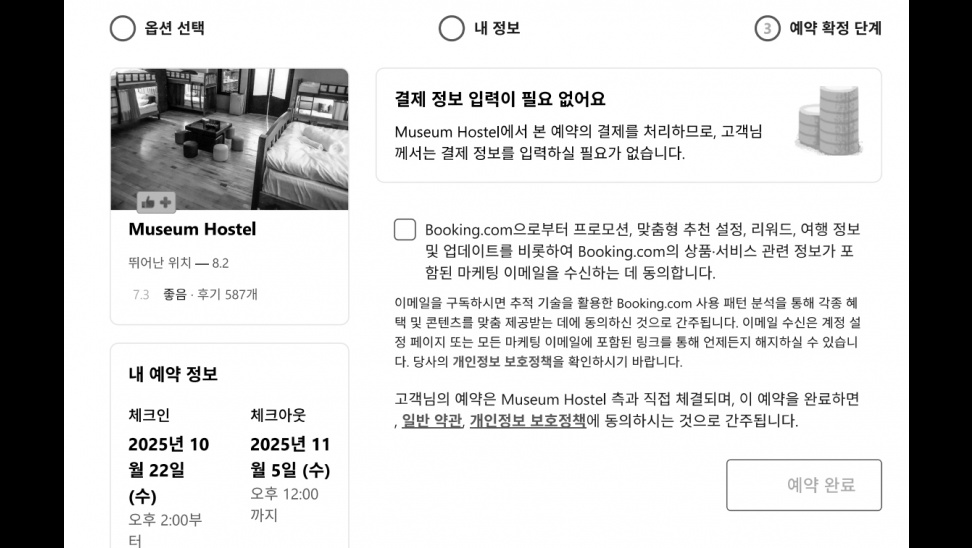This screenshot has width=972, height=548.
Task: Click the 7.3 review score badge
Action: [x=141, y=294]
